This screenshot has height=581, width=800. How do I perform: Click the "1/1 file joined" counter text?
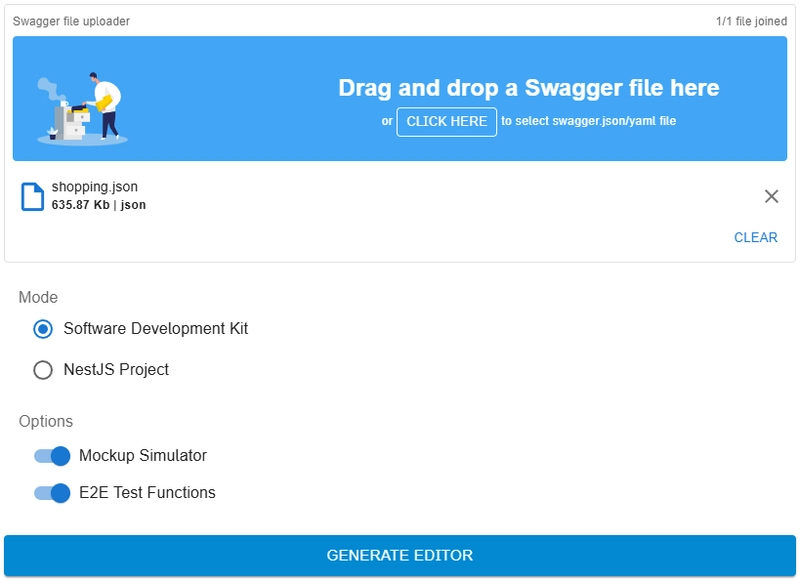point(751,21)
